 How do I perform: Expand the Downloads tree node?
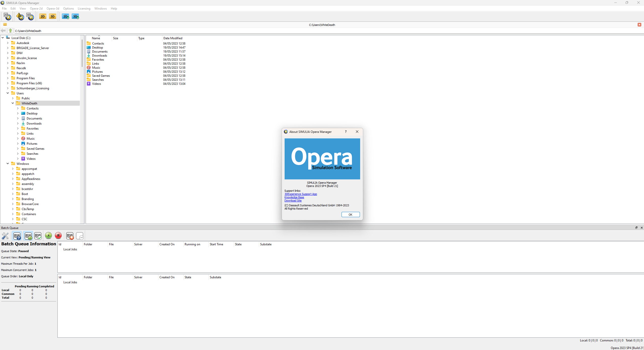click(x=18, y=123)
